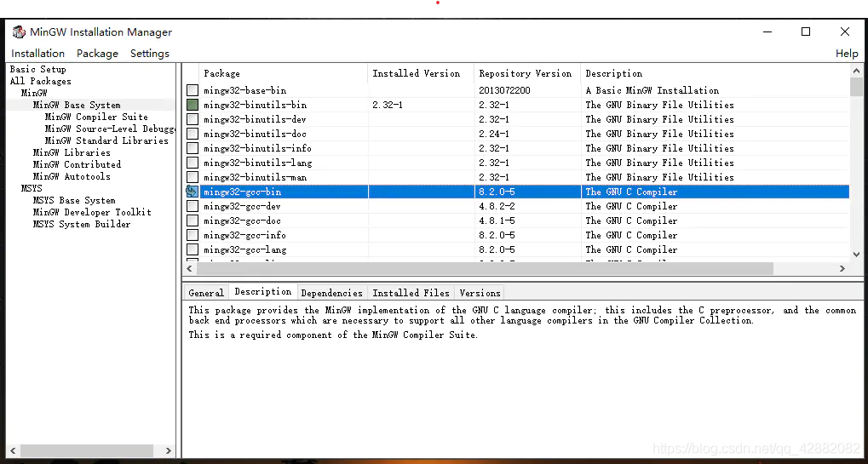Switch to the Installed Files tab
868x464 pixels.
pos(411,293)
